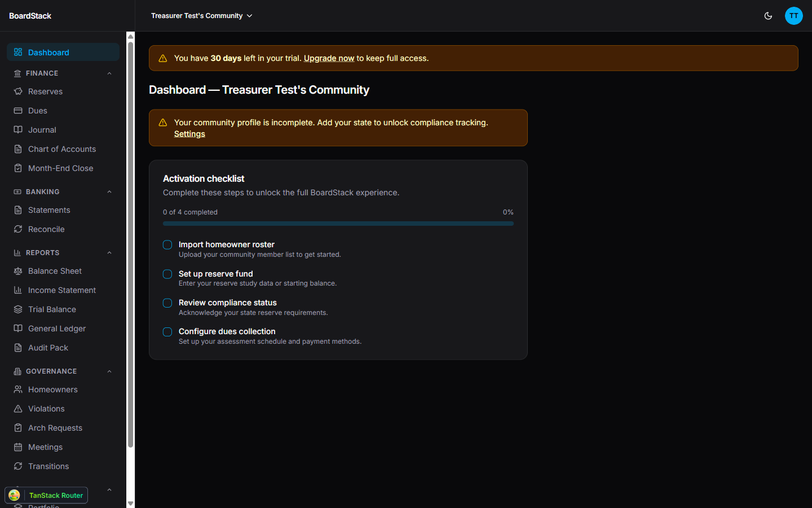Click the activation checklist progress bar
This screenshot has height=508, width=812.
coord(338,224)
